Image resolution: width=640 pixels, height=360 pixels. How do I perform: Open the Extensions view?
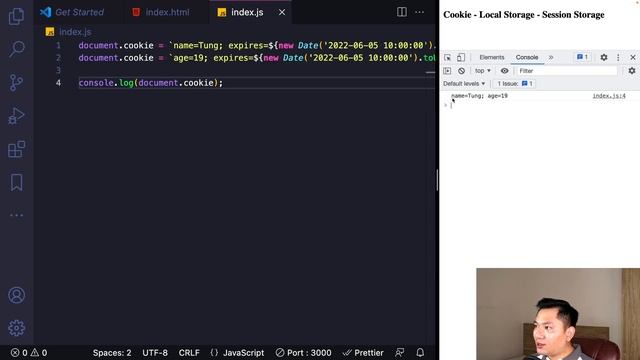[x=16, y=149]
